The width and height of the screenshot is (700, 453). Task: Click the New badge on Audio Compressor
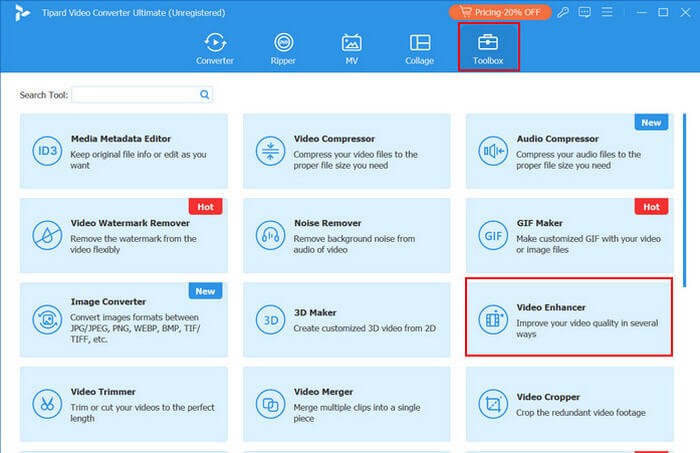(x=651, y=122)
